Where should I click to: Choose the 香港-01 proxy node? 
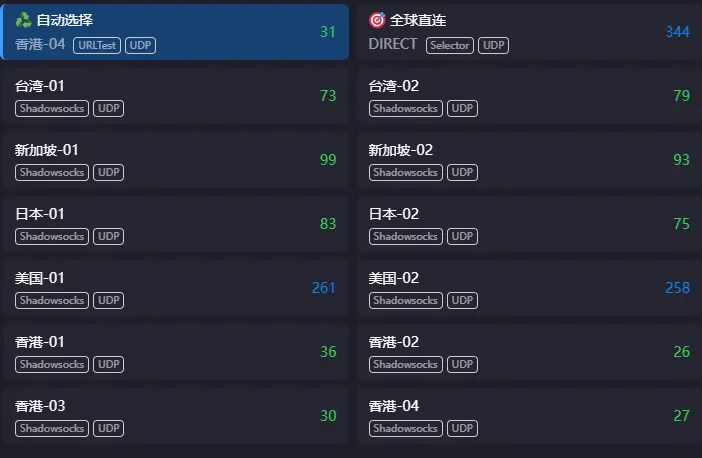pyautogui.click(x=175, y=352)
